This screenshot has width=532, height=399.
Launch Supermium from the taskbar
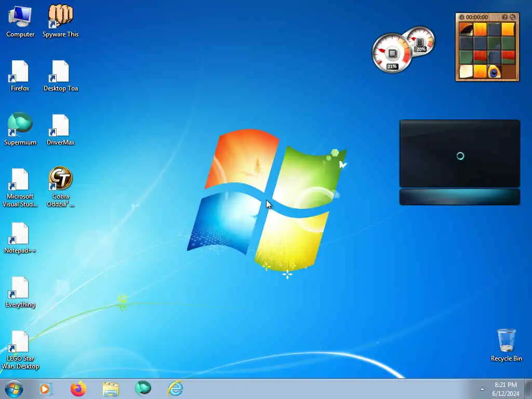pos(143,389)
